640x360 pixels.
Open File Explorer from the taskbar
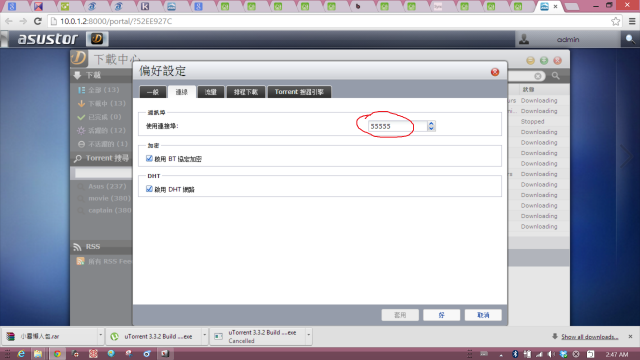pyautogui.click(x=38, y=354)
